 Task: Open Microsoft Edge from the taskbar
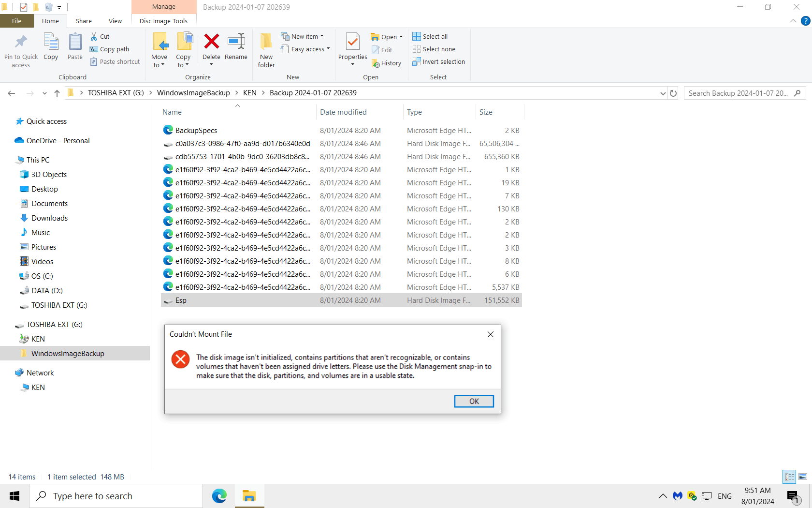click(219, 495)
